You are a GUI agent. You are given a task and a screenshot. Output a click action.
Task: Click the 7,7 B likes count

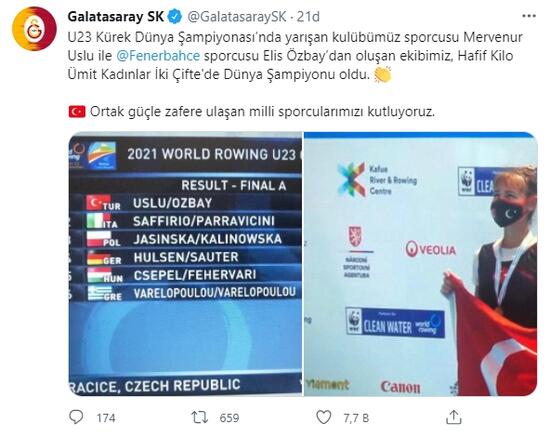pos(356,418)
